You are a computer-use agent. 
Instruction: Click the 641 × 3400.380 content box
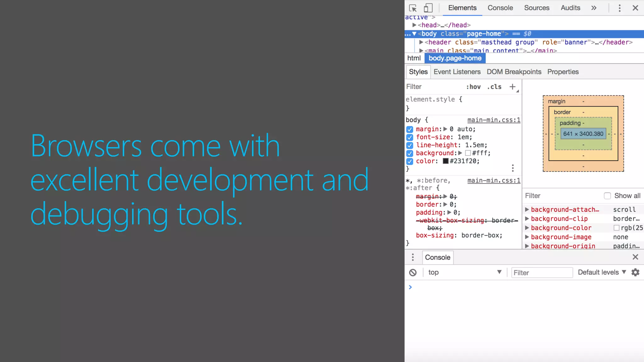[583, 134]
